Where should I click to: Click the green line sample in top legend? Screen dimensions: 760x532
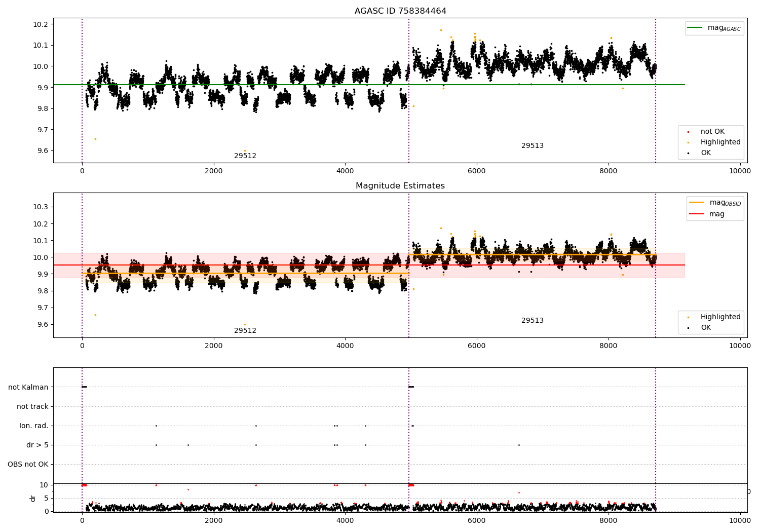click(696, 28)
